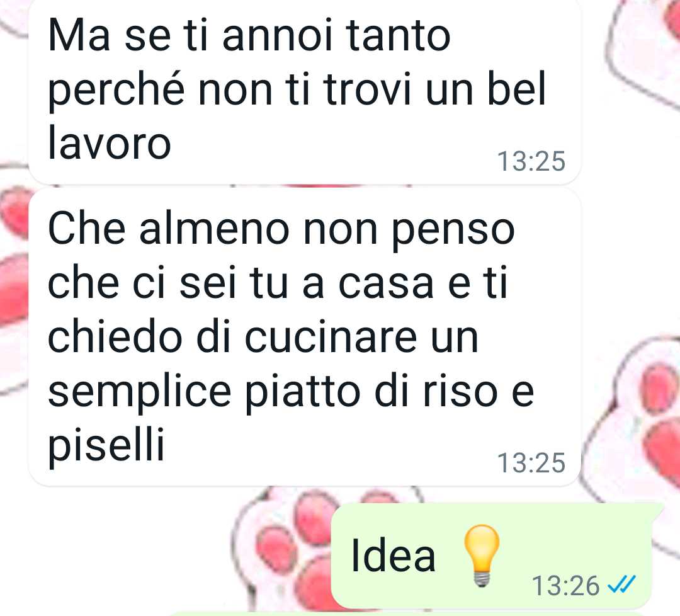This screenshot has height=616, width=680.
Task: Select the message starting "Che almeno non penso"
Action: click(305, 338)
